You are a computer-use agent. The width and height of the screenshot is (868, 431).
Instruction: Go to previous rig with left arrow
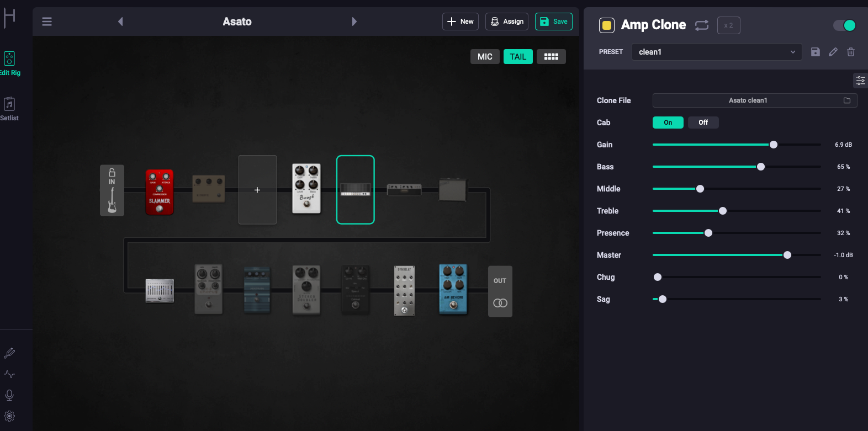click(x=120, y=22)
